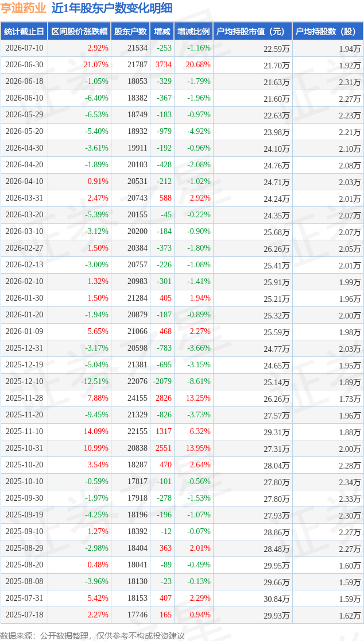Select the 区间股价涨跌幅 column header
Image resolution: width=364 pixels, height=641 pixels.
(79, 32)
